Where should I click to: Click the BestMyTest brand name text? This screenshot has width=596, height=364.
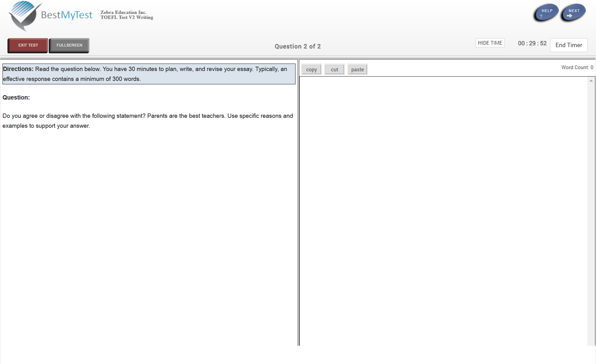point(66,15)
